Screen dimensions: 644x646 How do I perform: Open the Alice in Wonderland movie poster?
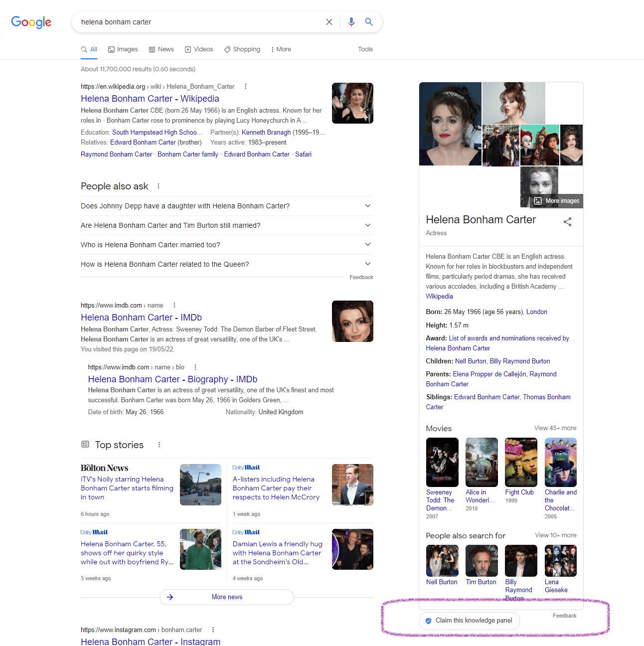coord(482,463)
